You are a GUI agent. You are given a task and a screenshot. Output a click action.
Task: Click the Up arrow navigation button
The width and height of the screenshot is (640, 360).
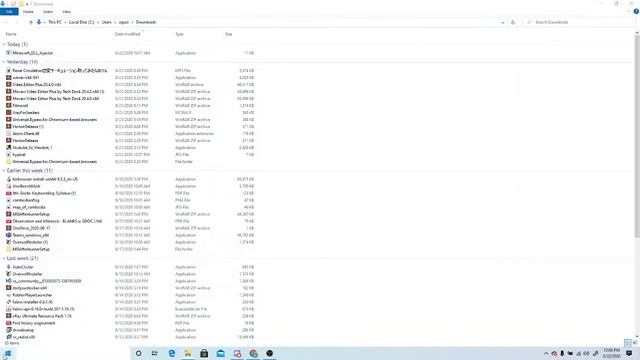click(x=31, y=22)
